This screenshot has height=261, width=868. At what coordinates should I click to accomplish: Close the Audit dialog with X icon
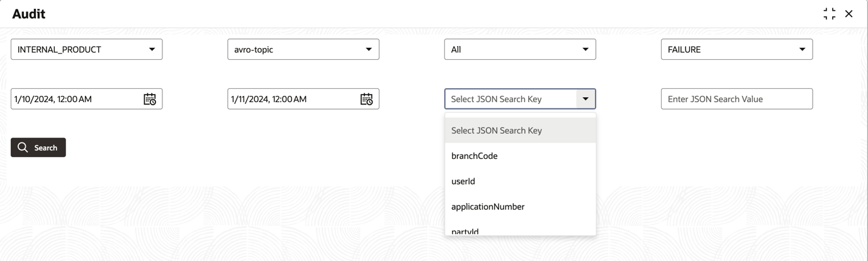pos(849,14)
